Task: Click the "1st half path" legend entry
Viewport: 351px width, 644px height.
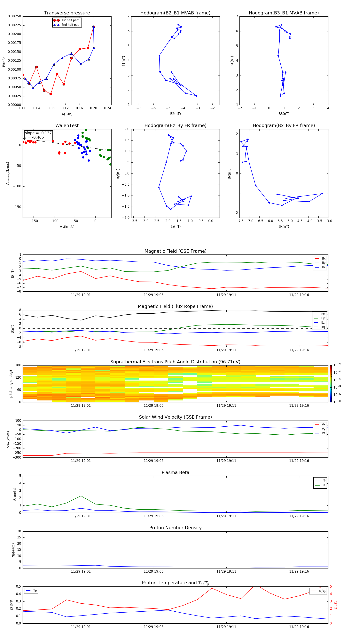Action: (x=70, y=20)
